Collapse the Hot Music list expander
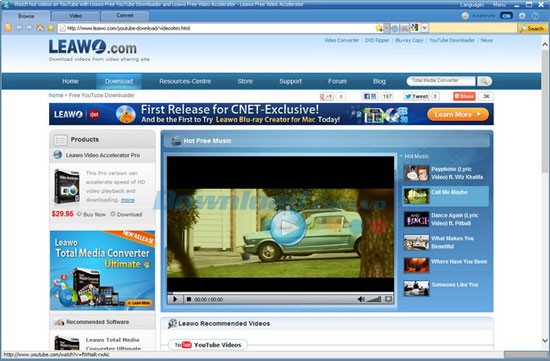 [401, 155]
